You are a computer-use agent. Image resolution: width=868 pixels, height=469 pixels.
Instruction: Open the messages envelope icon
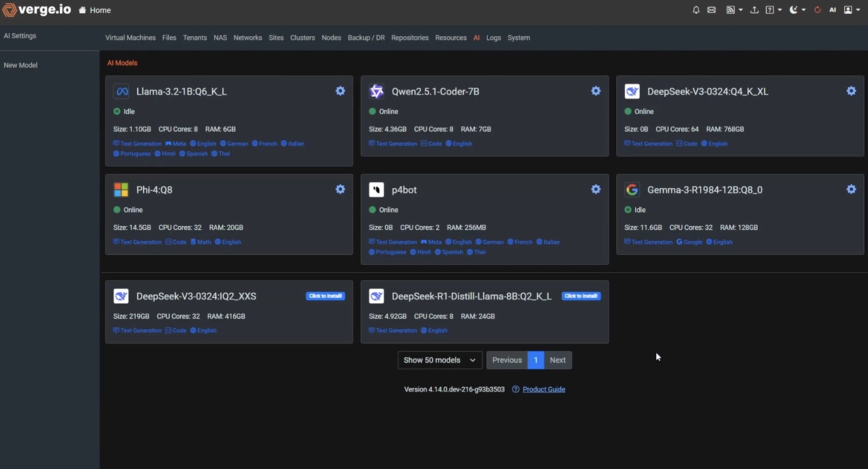point(712,9)
